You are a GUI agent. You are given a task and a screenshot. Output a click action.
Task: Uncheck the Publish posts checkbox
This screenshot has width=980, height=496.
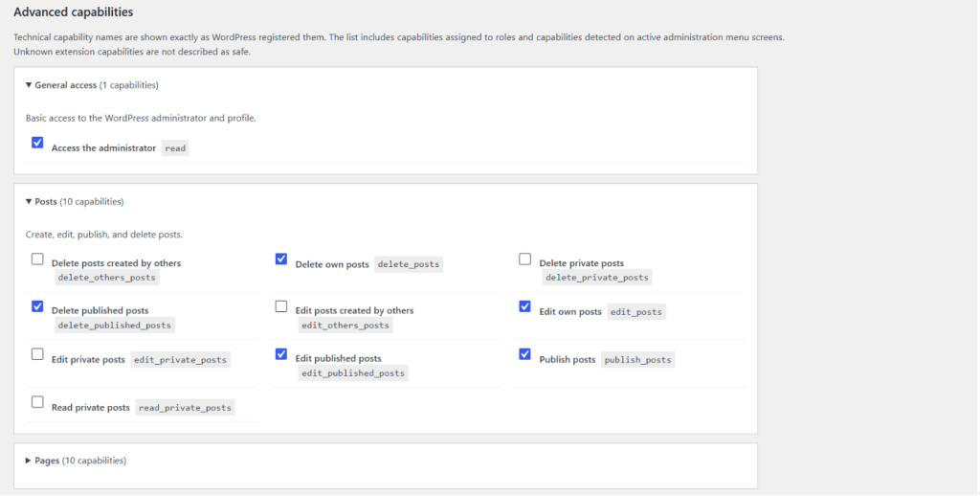[525, 354]
